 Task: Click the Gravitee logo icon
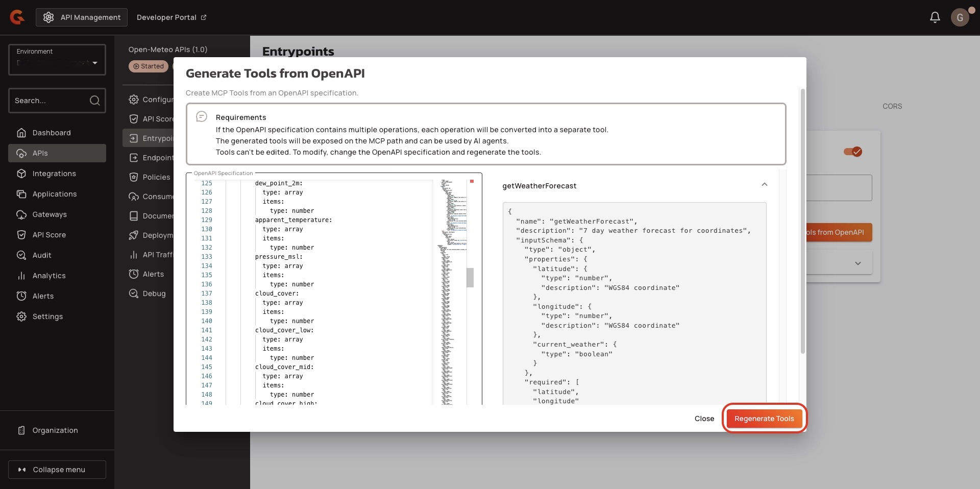[x=17, y=17]
